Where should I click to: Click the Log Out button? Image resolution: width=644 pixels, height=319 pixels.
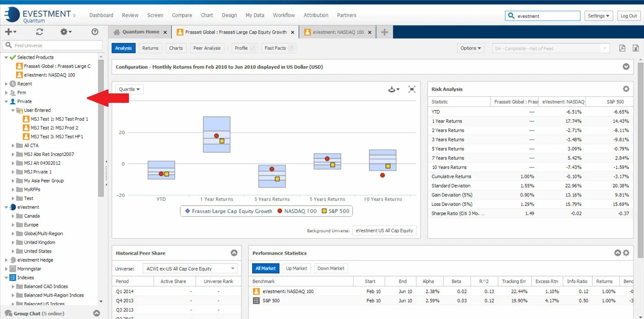point(629,16)
